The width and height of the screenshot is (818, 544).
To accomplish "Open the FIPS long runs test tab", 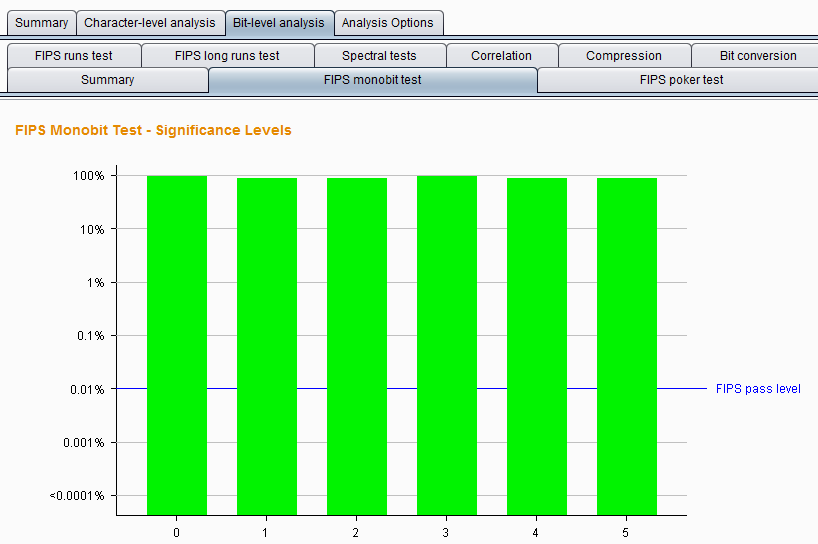I will click(x=227, y=56).
